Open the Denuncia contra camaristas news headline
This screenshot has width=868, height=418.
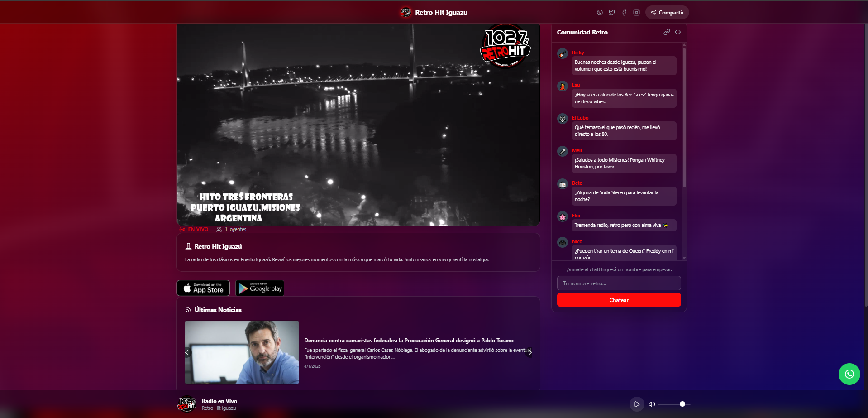click(408, 341)
